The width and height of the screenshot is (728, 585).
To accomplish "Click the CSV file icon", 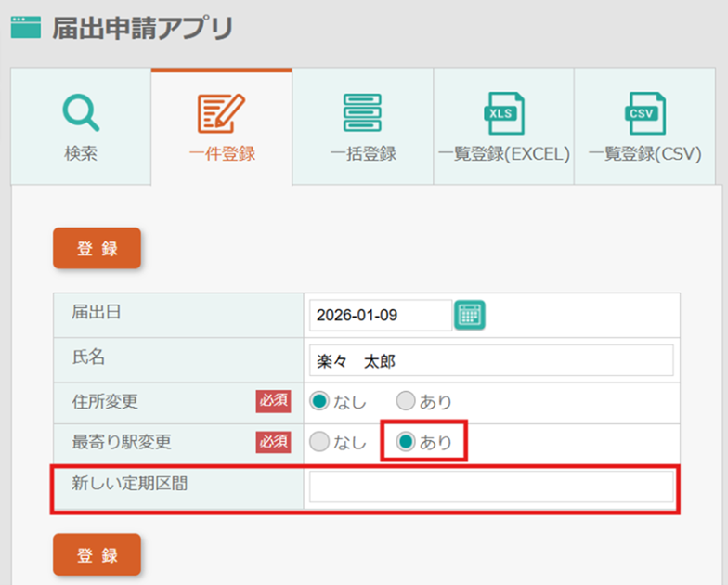I will tap(644, 113).
